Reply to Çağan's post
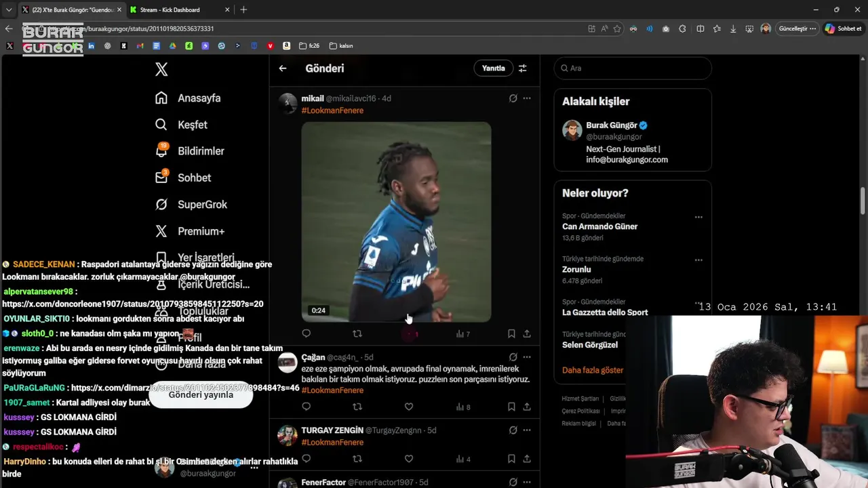 306,407
